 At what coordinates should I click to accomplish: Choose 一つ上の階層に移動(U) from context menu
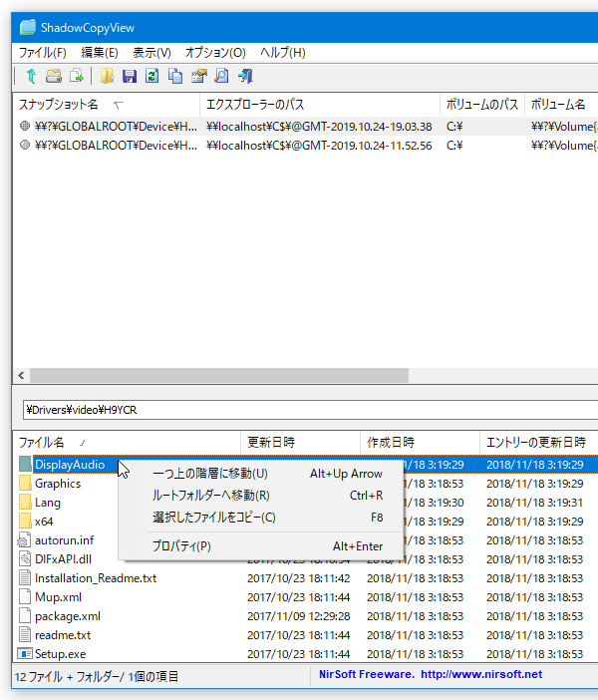tap(261, 474)
